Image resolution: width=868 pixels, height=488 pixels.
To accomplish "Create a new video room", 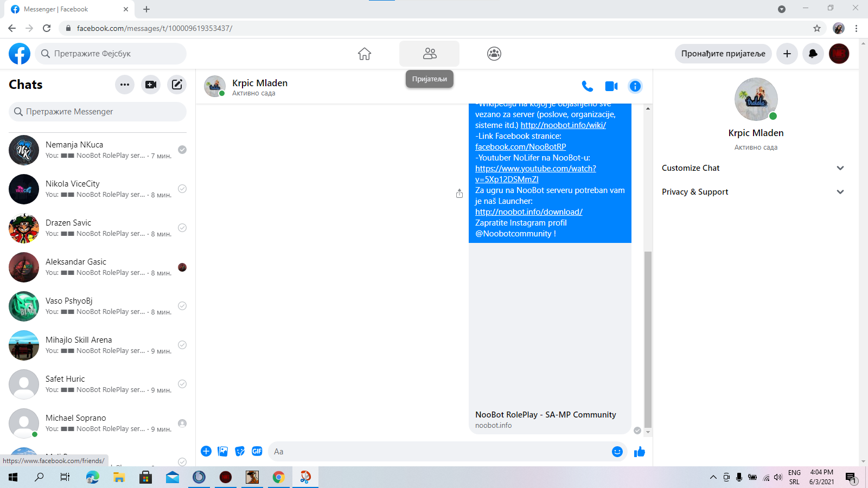I will tap(151, 85).
